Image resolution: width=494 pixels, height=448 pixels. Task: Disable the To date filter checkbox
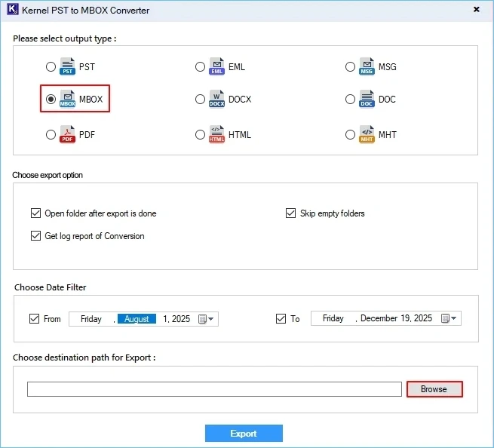click(281, 319)
